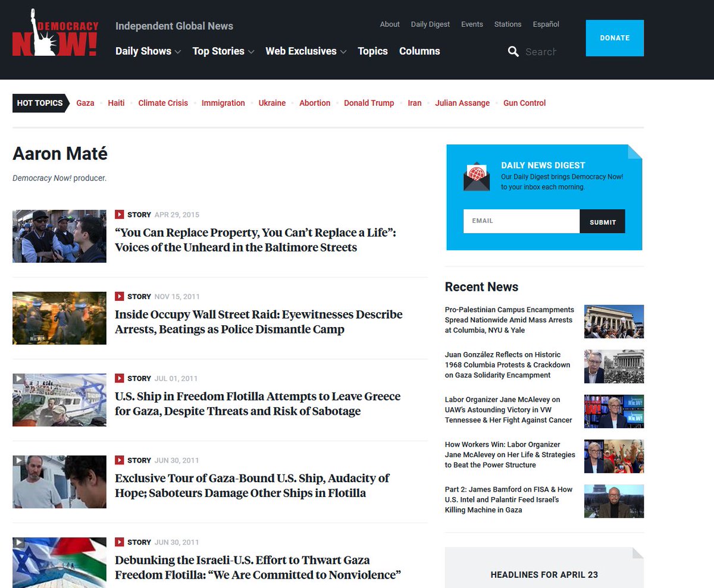Open the How Workers Win news item
The image size is (714, 588).
[510, 454]
